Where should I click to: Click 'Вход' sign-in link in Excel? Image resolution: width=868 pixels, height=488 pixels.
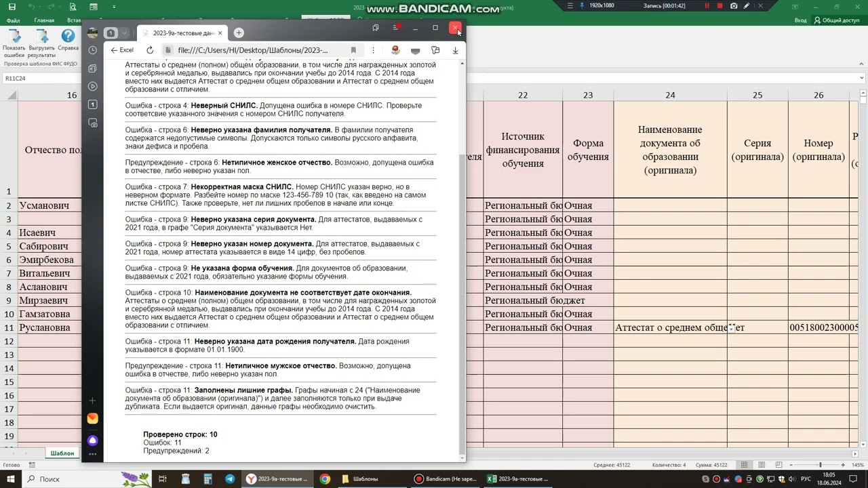click(x=800, y=20)
